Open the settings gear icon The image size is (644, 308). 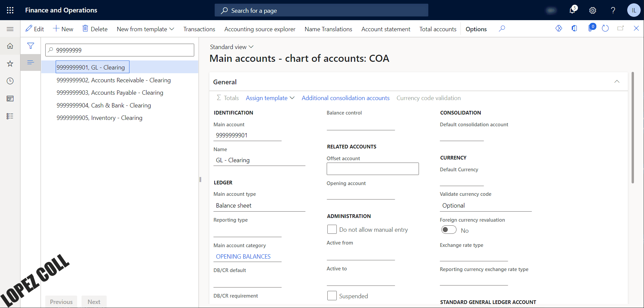[x=593, y=10]
